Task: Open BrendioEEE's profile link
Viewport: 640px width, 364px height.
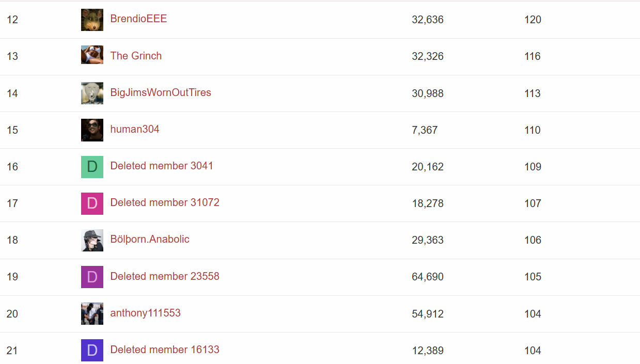Action: coord(138,19)
